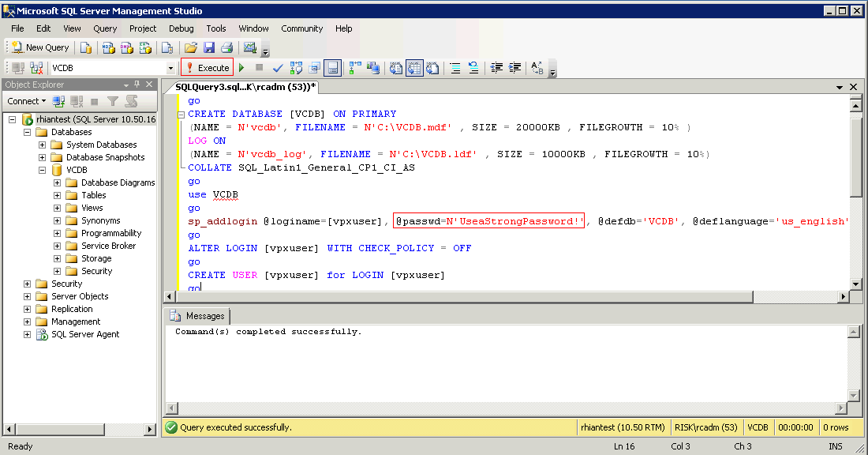Screen dimensions: 868x455
Task: Select Results to Grid icon
Action: [x=414, y=68]
